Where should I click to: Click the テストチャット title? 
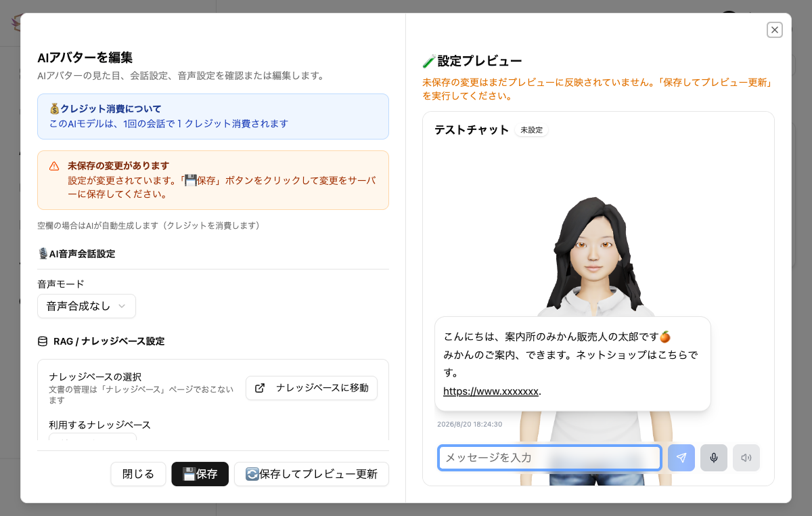[x=472, y=130]
